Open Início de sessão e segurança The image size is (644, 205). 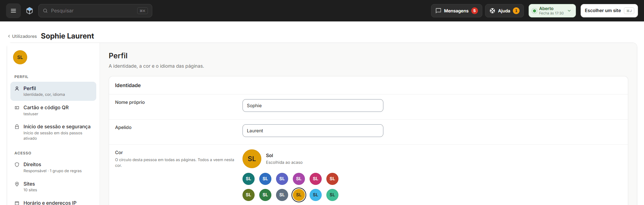coord(53,132)
